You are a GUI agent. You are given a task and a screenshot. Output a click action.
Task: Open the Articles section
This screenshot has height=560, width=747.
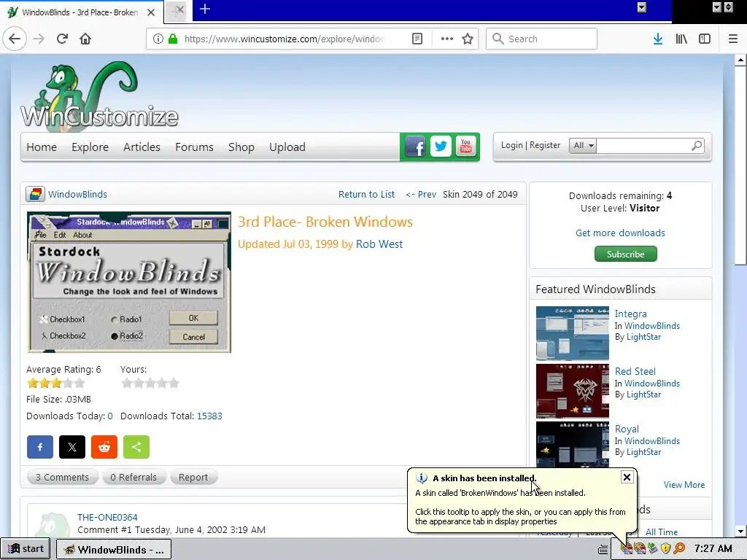tap(142, 147)
